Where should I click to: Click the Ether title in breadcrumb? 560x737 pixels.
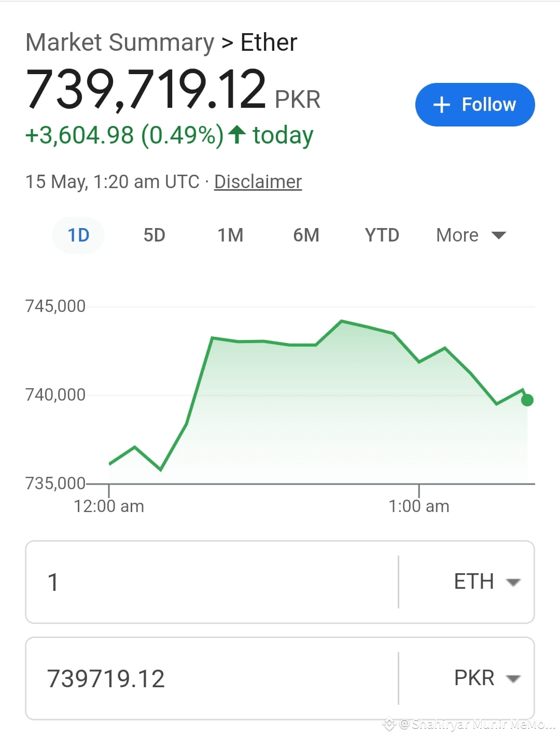coord(269,42)
